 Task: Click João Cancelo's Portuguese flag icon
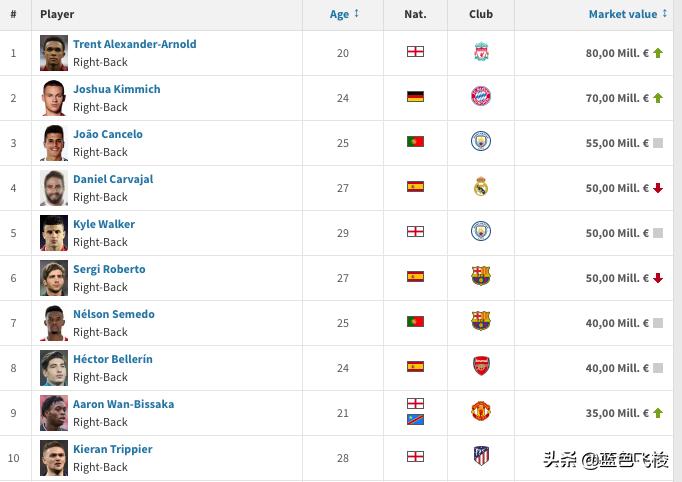coord(415,142)
